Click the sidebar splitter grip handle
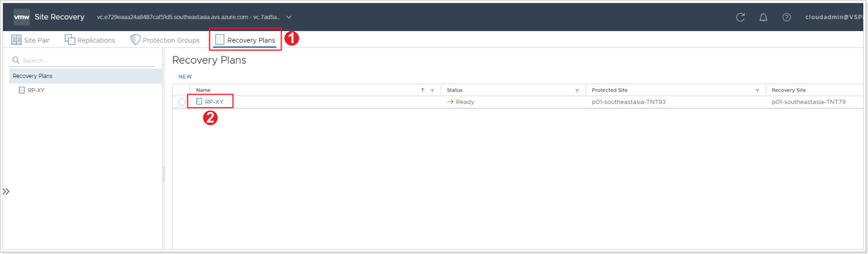The height and width of the screenshot is (254, 868). point(164,174)
